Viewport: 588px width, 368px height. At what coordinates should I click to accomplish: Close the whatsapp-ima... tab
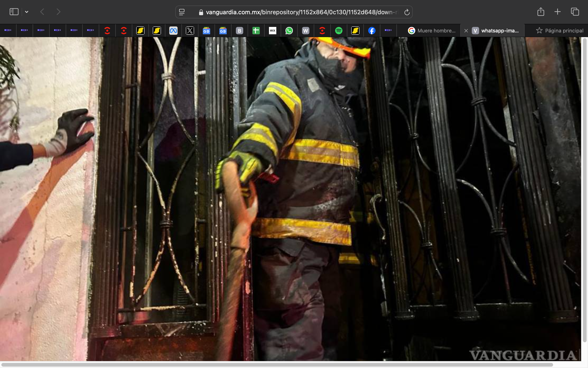point(466,31)
